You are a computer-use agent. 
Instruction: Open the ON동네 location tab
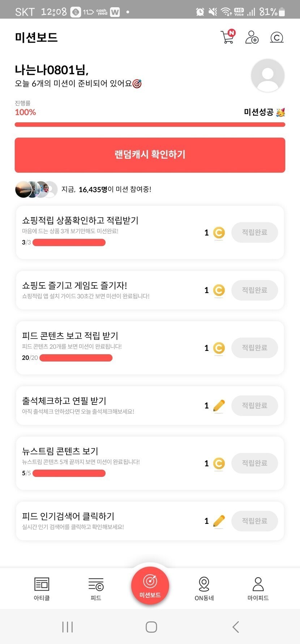coord(204,589)
